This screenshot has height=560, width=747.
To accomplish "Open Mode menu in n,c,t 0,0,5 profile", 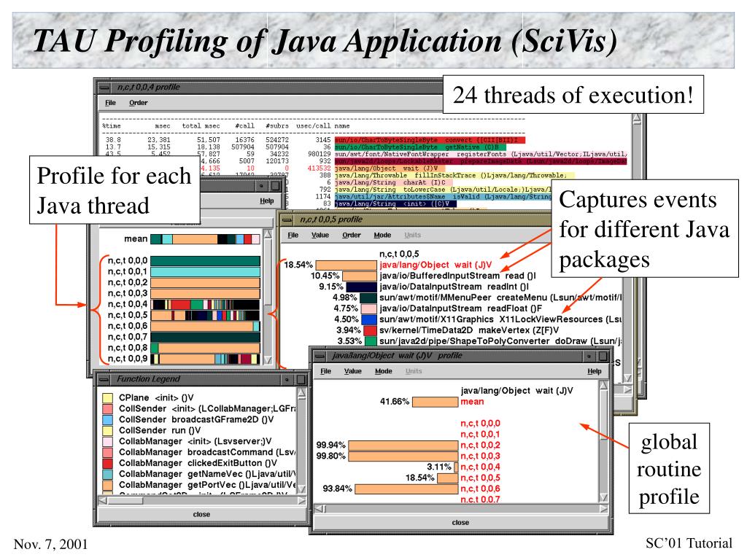I will (382, 236).
